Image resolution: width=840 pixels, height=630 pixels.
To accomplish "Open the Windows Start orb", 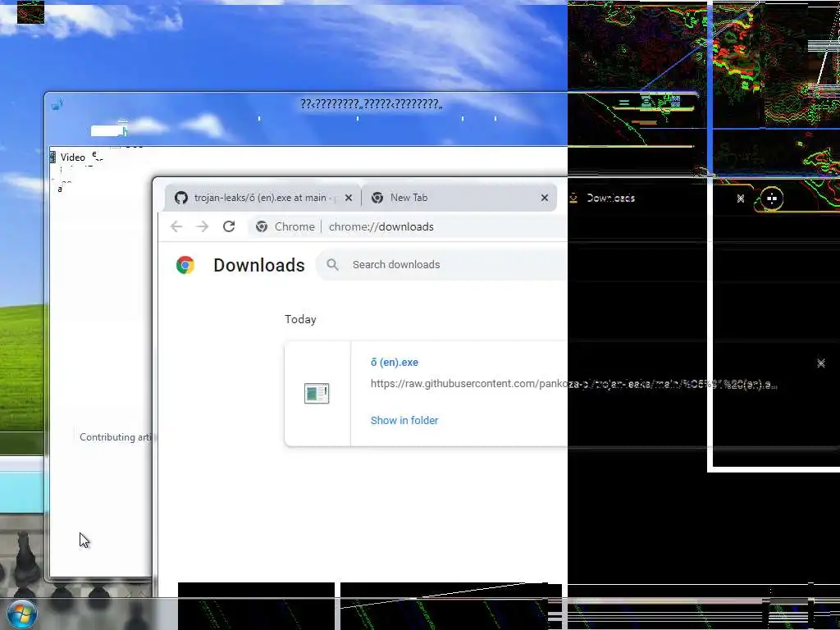I will (x=21, y=614).
